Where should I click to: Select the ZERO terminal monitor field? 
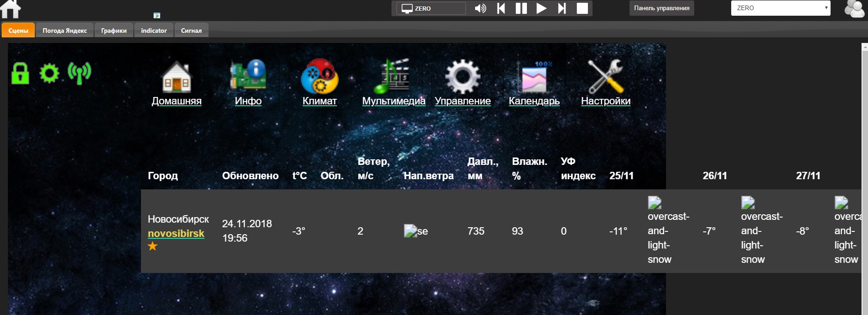click(431, 8)
